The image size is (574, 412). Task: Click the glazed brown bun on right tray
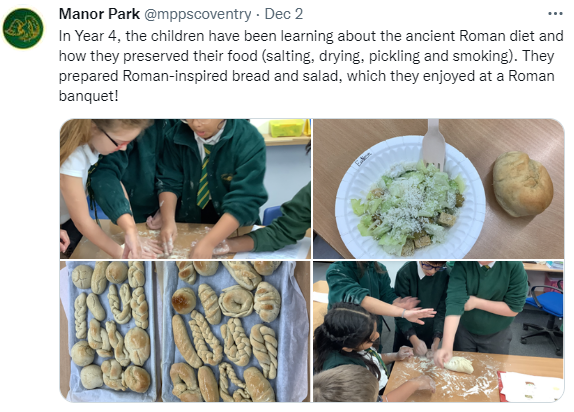pos(183,301)
